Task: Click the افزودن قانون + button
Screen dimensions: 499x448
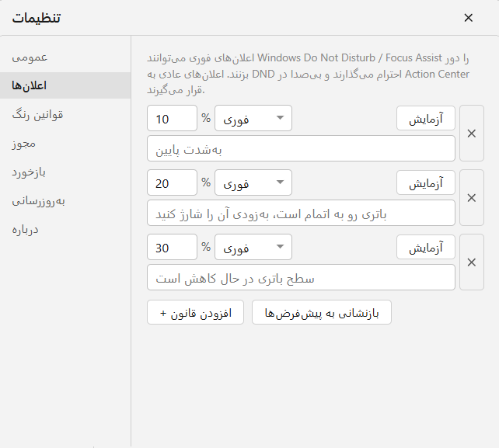Action: 195,313
